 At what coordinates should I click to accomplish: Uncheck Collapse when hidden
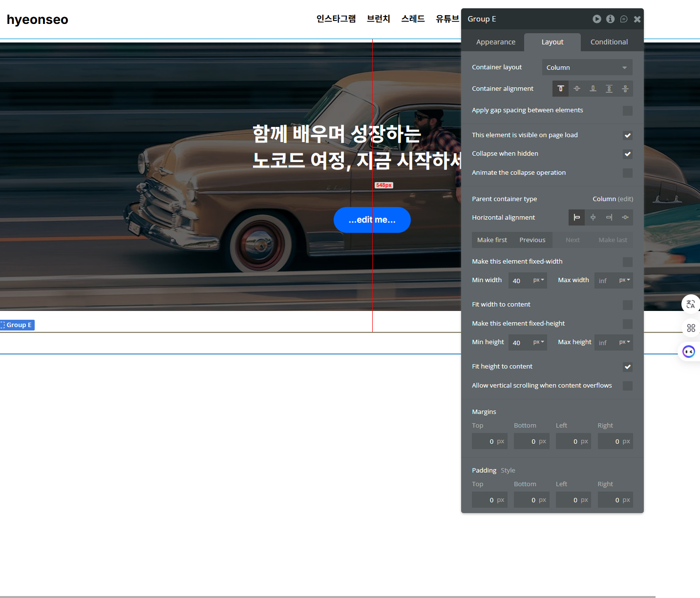[628, 154]
